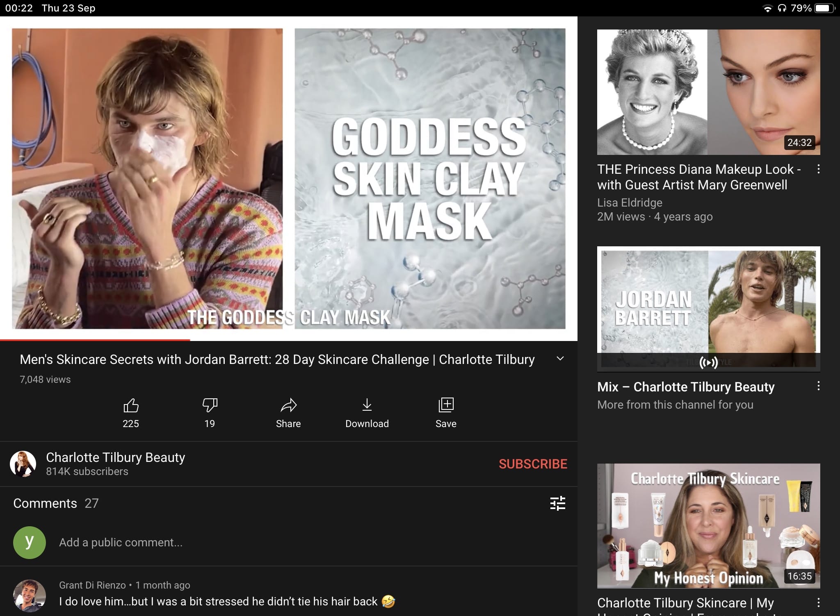Tap the 814K subscribers text

tap(87, 472)
